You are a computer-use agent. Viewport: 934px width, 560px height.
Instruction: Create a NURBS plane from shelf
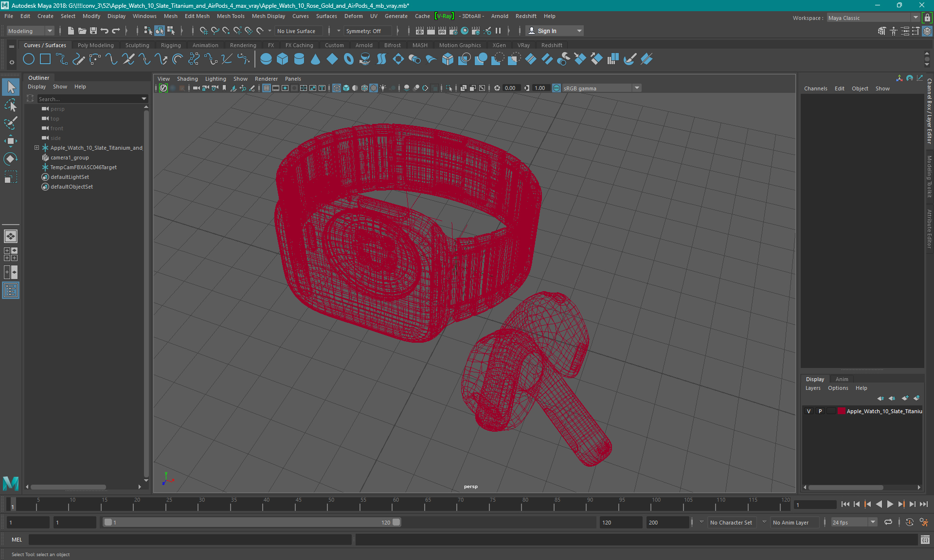[x=332, y=59]
